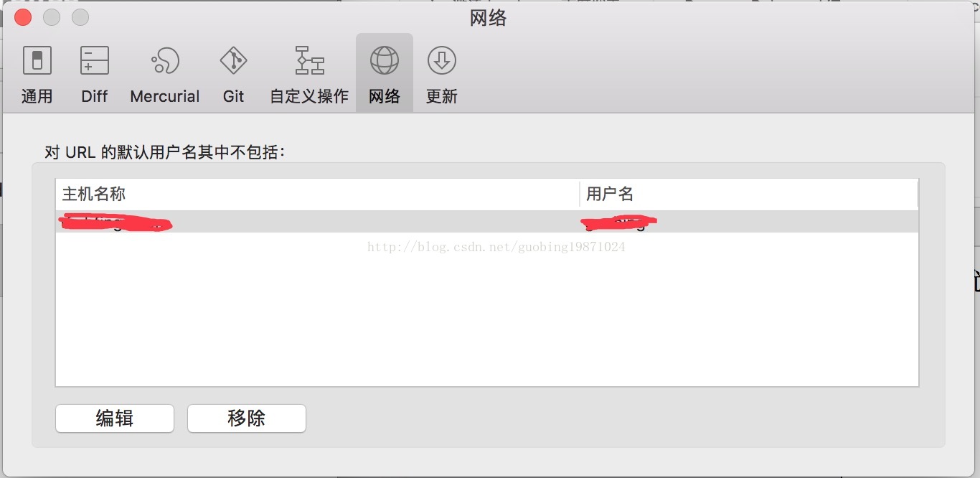Click the 移除 button

point(247,418)
